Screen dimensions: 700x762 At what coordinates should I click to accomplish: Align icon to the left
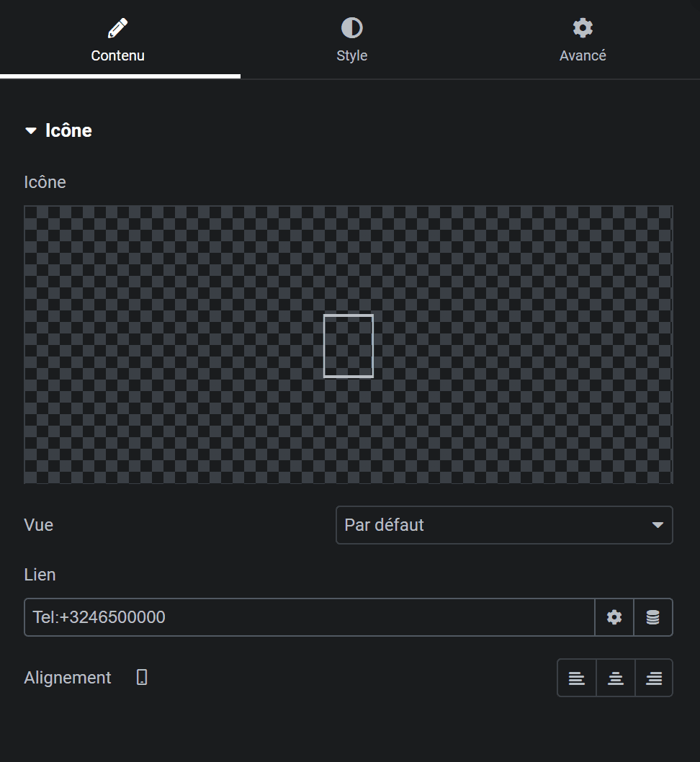pyautogui.click(x=577, y=678)
